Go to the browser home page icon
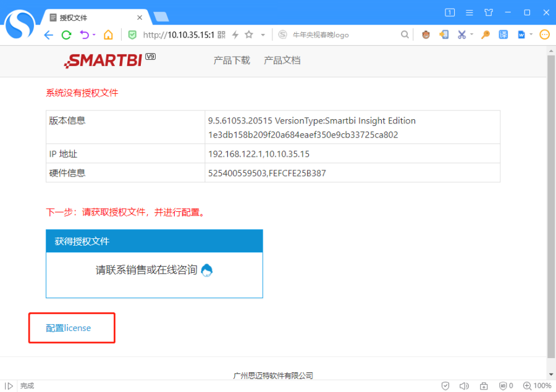Screen dimensions: 556x392 [x=108, y=35]
